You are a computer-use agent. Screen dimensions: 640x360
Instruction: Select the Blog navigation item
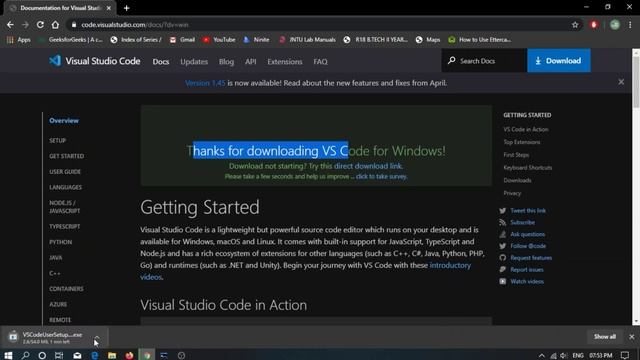[x=227, y=62]
